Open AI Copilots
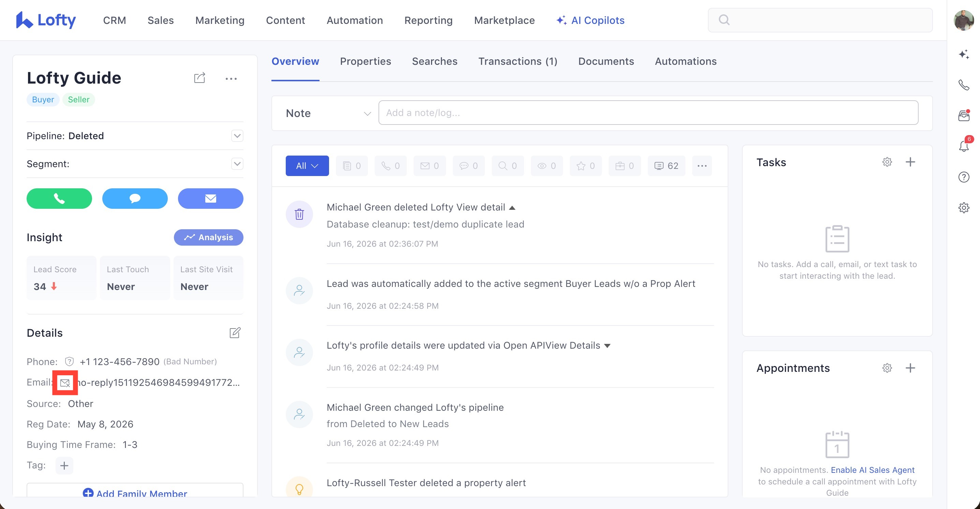Image resolution: width=980 pixels, height=509 pixels. pyautogui.click(x=590, y=20)
